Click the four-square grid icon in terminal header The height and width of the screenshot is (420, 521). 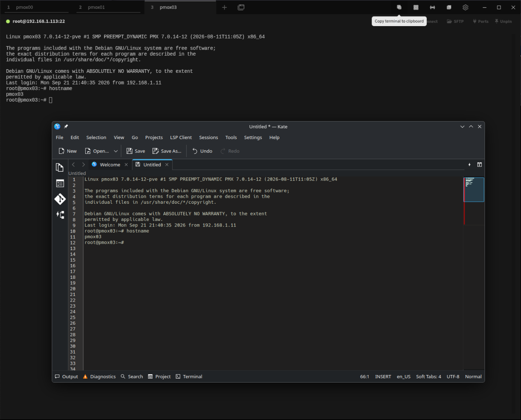tap(416, 7)
